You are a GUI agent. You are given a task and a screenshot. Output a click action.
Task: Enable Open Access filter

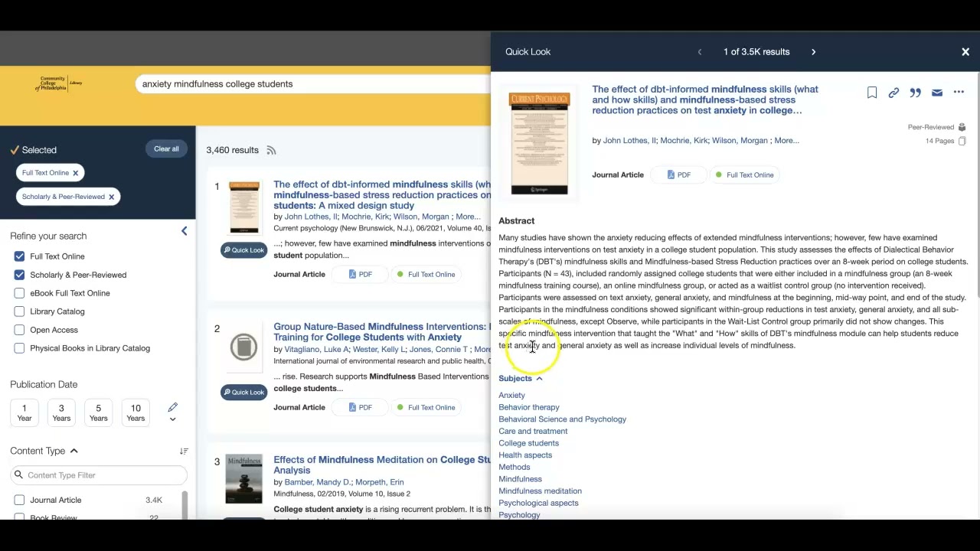tap(19, 330)
